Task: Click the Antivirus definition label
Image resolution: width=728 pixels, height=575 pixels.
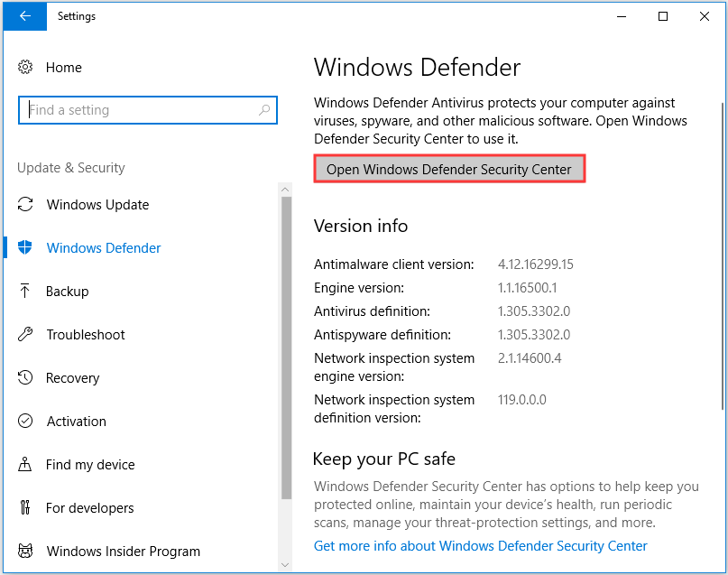Action: point(372,311)
